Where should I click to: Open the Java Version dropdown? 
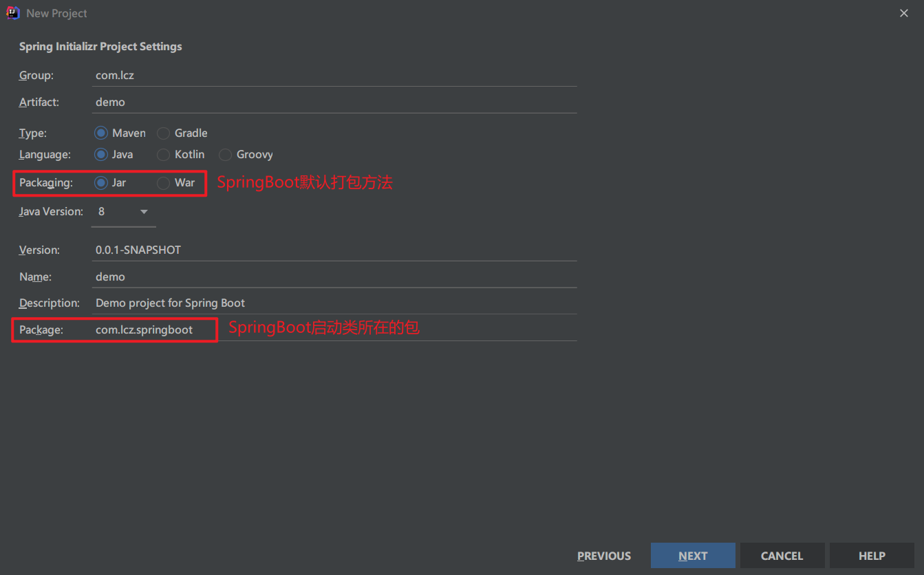[x=124, y=212]
